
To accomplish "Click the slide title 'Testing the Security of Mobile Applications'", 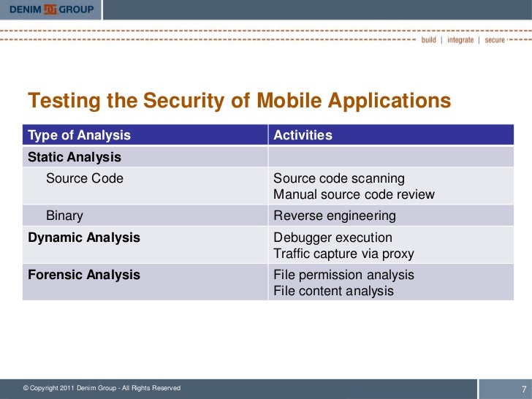I will coord(240,100).
